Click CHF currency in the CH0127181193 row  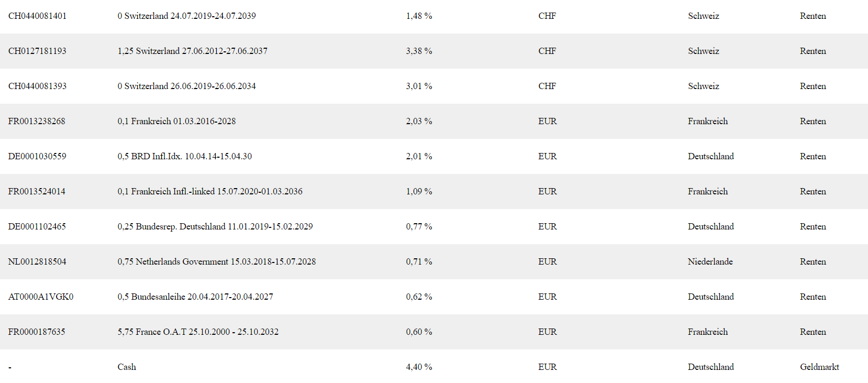coord(547,51)
